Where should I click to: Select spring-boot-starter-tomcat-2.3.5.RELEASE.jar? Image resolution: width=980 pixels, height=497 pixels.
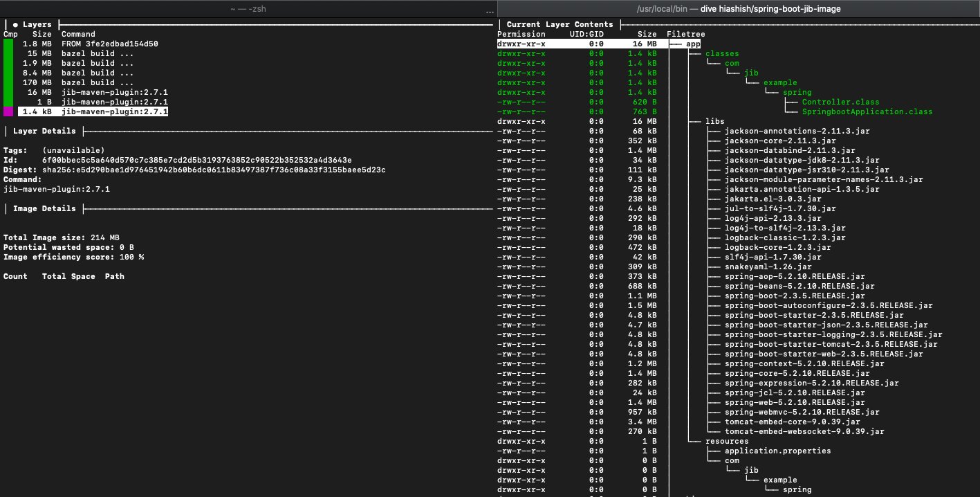click(831, 344)
